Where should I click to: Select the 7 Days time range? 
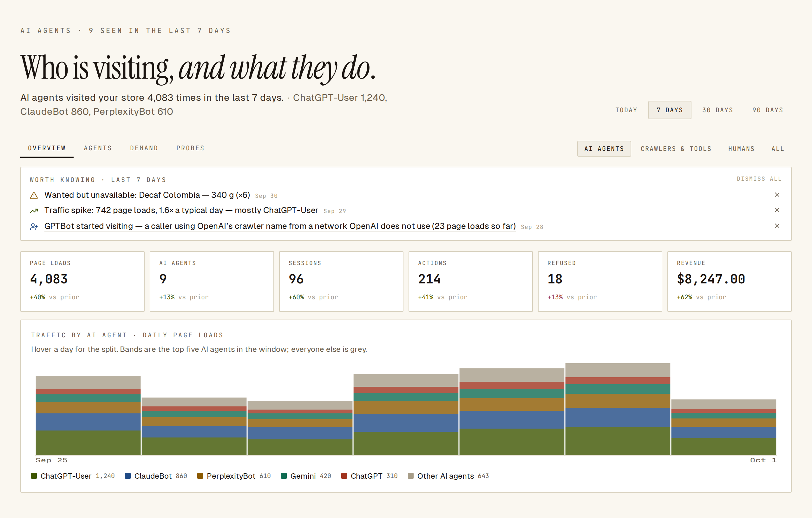[x=670, y=110]
